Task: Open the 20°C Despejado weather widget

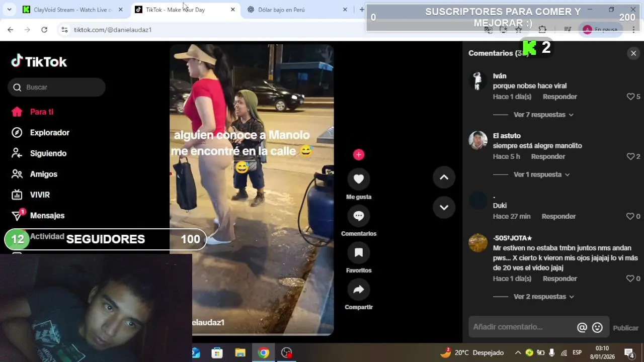Action: click(472, 352)
